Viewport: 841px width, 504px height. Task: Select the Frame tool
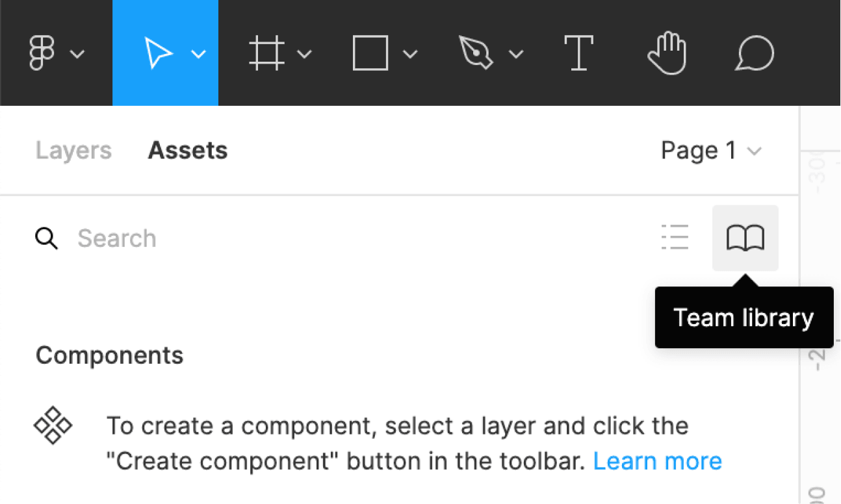(266, 53)
